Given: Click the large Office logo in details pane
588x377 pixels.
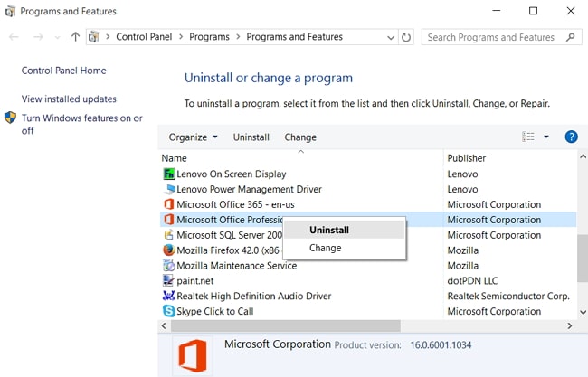Looking at the screenshot, I should (193, 355).
